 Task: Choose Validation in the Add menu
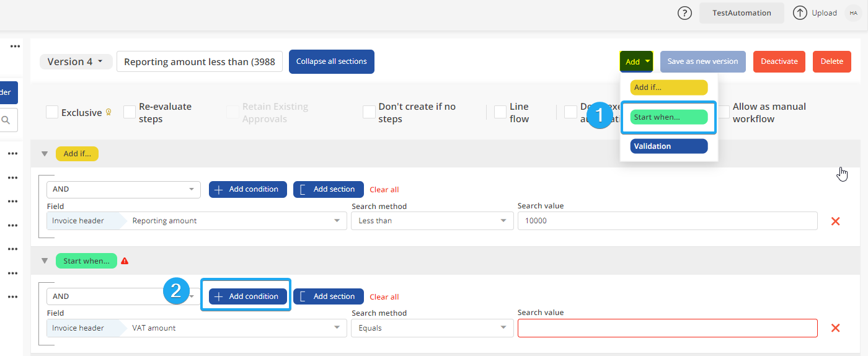[668, 146]
